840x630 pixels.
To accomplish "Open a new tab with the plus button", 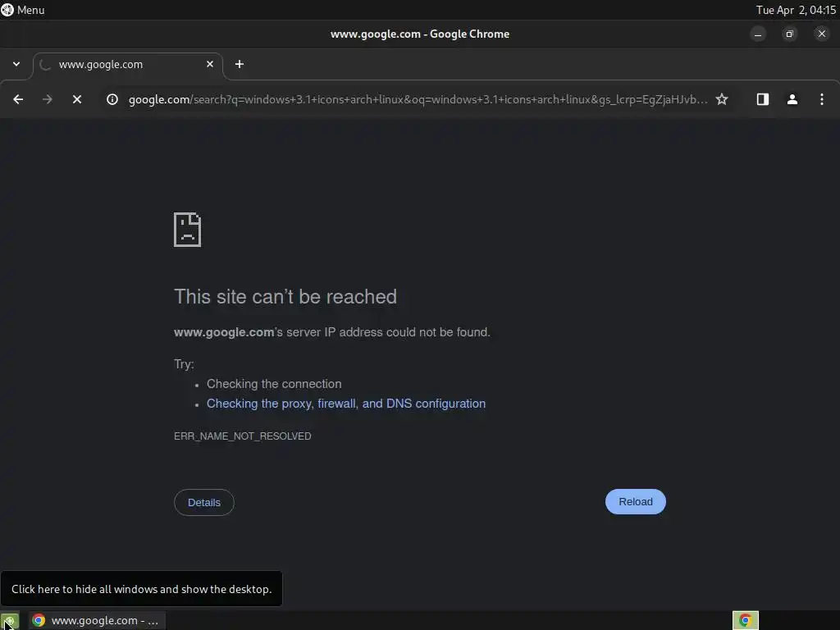I will pyautogui.click(x=240, y=64).
